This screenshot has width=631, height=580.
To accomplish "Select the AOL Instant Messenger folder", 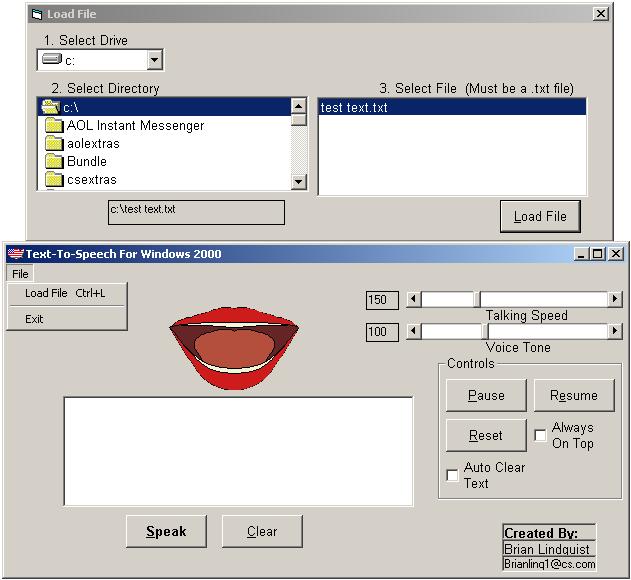I will (135, 126).
